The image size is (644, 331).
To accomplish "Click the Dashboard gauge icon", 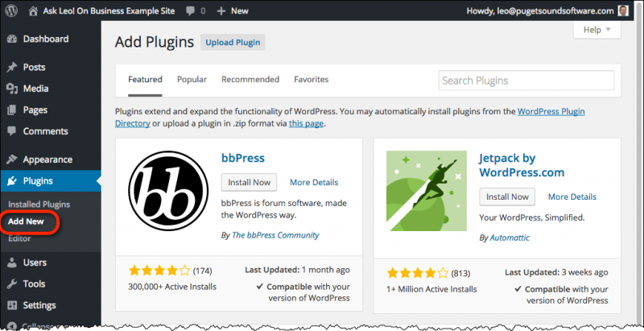I will (x=12, y=39).
